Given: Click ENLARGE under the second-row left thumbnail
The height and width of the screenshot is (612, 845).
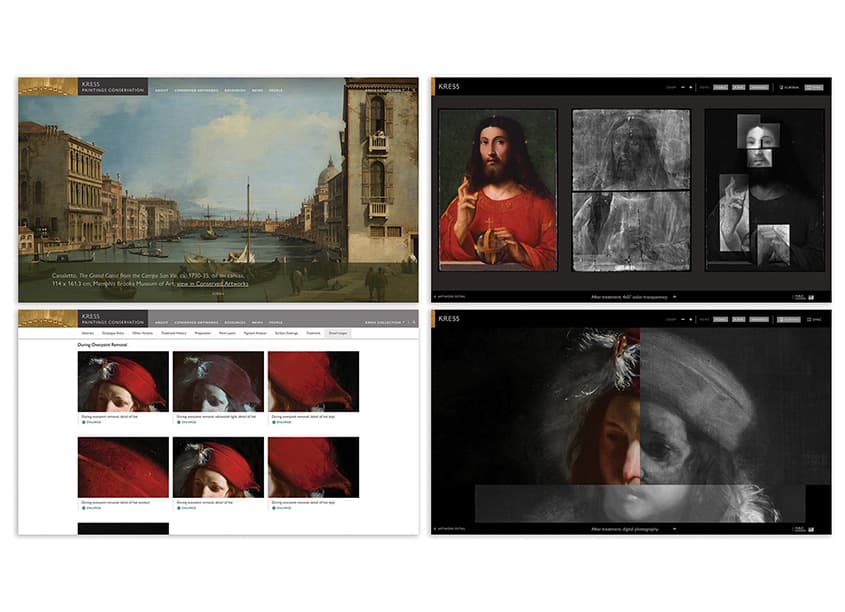Looking at the screenshot, I should 92,508.
